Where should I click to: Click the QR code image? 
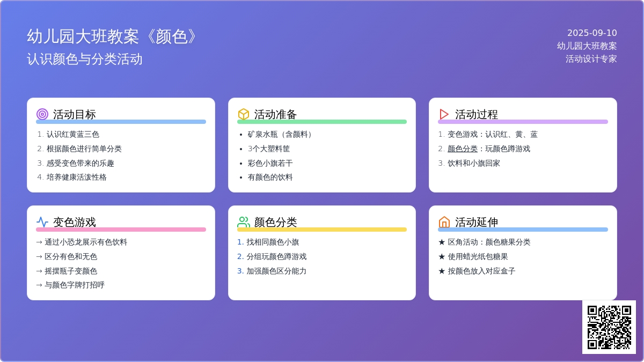pyautogui.click(x=609, y=327)
